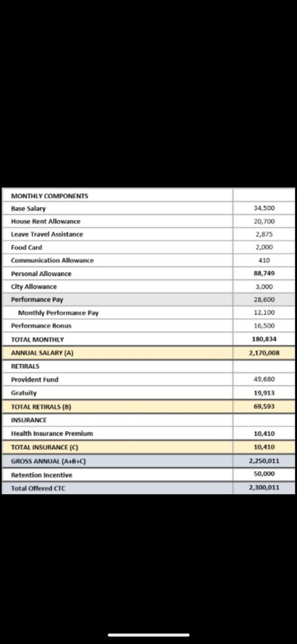Click Health Insurance Premium label
This screenshot has height=644, width=297.
click(x=52, y=433)
